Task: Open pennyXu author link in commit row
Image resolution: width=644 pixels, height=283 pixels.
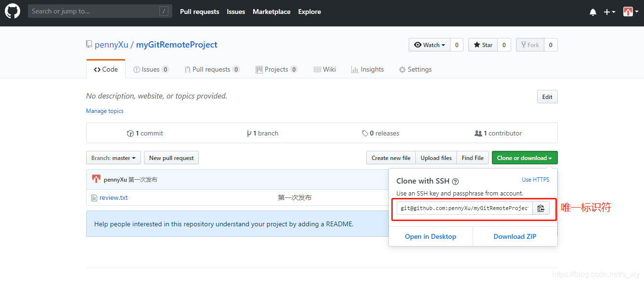Action: coord(115,180)
